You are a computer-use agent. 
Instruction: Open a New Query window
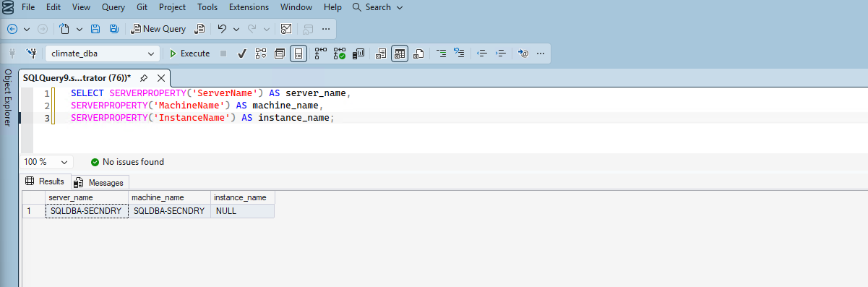click(x=158, y=29)
